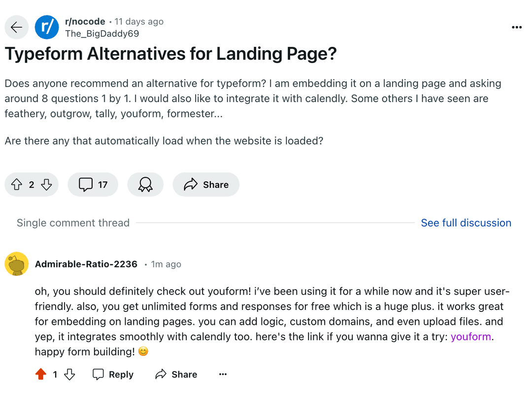Remove the orange upvote on the comment
The image size is (532, 409).
(x=41, y=374)
